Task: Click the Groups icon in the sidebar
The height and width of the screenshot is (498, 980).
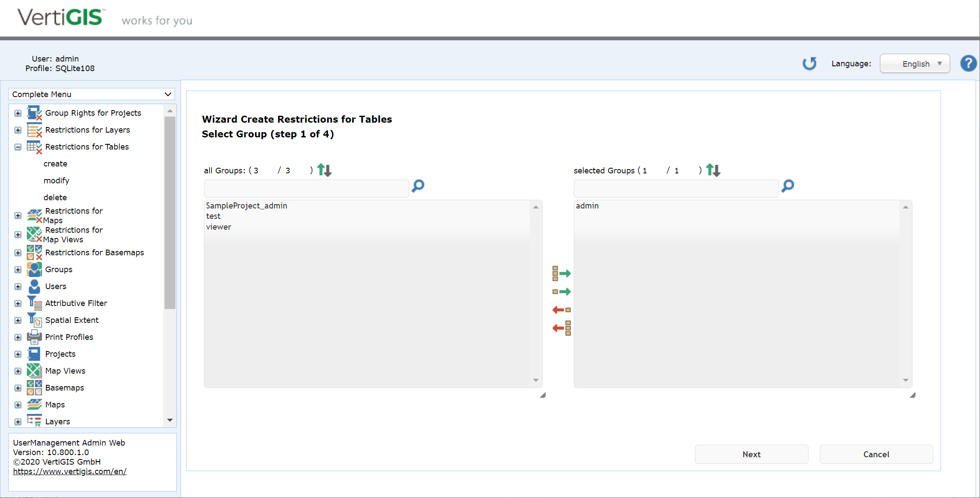Action: 34,269
